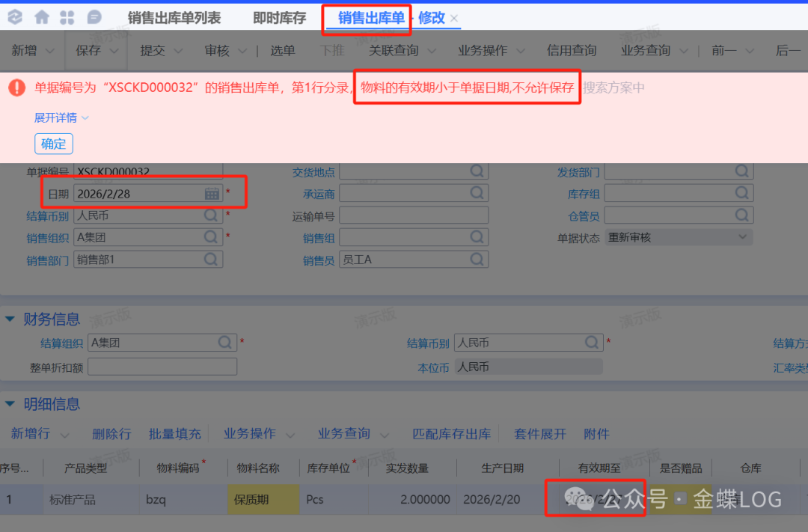
Task: Click the search icon in 结算币别 field under basic info
Action: [212, 215]
